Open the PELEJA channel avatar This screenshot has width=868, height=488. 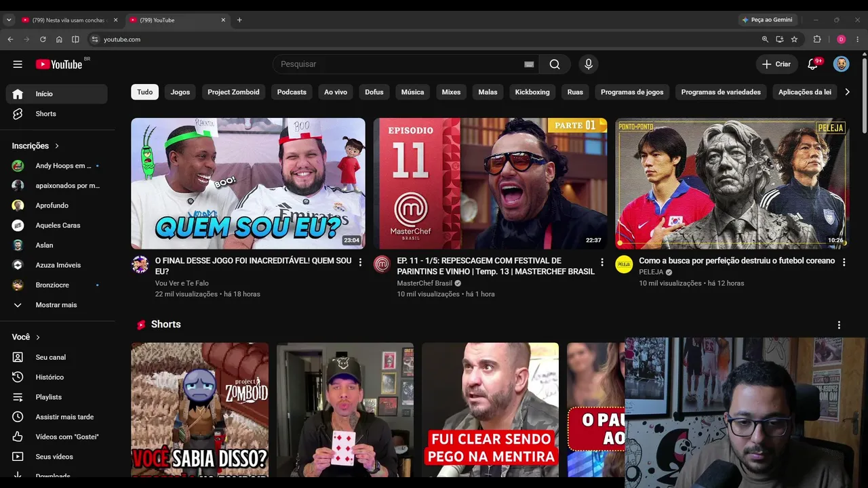[x=624, y=264]
